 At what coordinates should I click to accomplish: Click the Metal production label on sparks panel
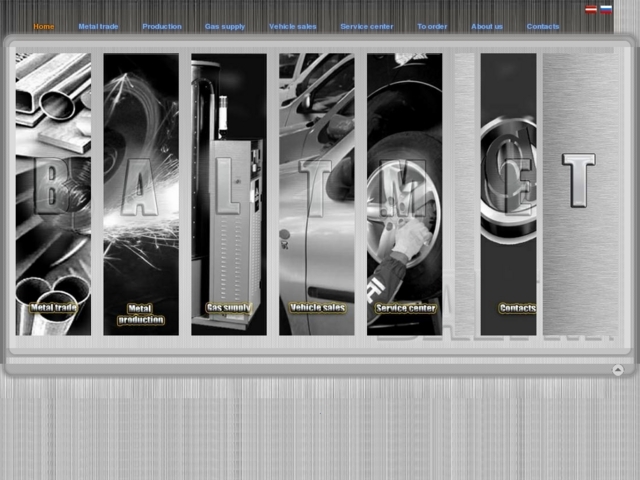141,314
